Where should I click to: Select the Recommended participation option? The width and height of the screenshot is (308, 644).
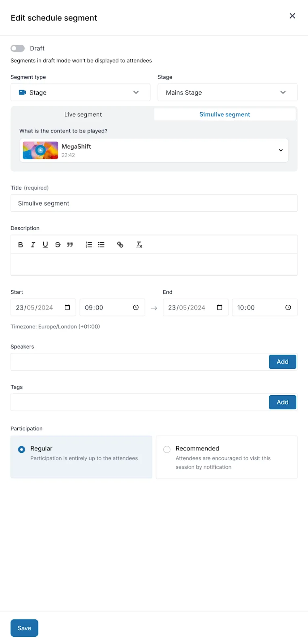[x=167, y=449]
